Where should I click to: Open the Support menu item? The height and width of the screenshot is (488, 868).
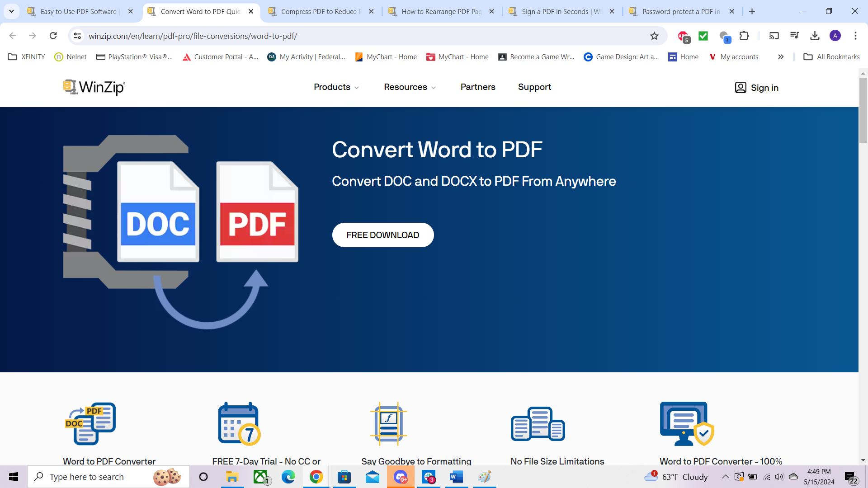click(x=534, y=87)
